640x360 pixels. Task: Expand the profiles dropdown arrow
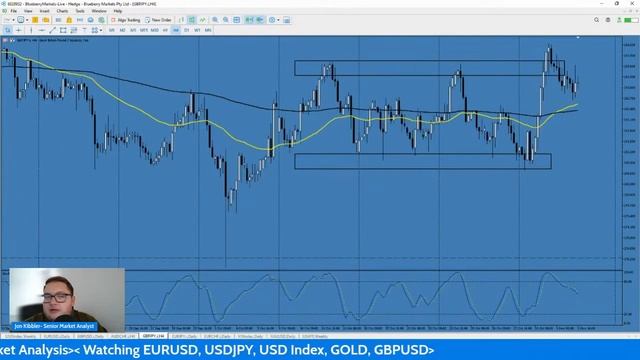(27, 20)
